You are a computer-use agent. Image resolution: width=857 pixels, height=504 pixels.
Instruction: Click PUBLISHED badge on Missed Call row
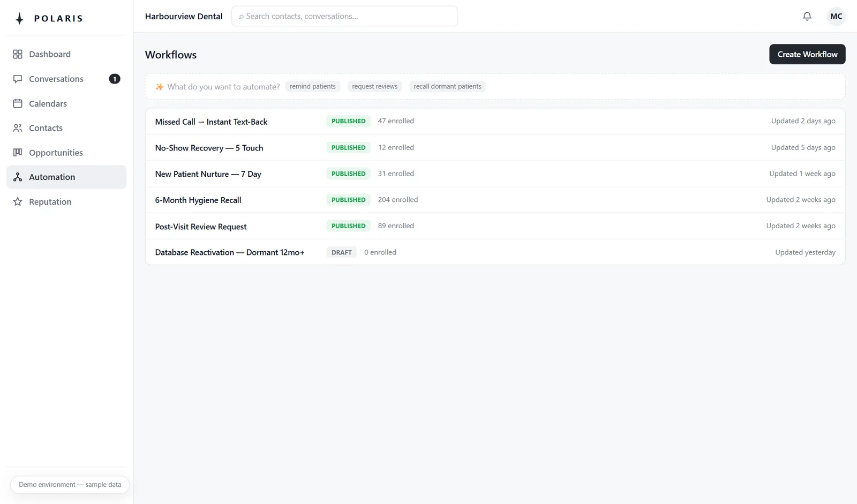click(348, 121)
